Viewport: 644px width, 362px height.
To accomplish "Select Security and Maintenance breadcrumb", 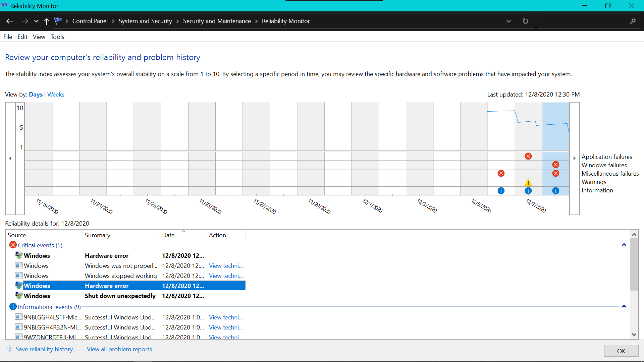I will [x=217, y=21].
